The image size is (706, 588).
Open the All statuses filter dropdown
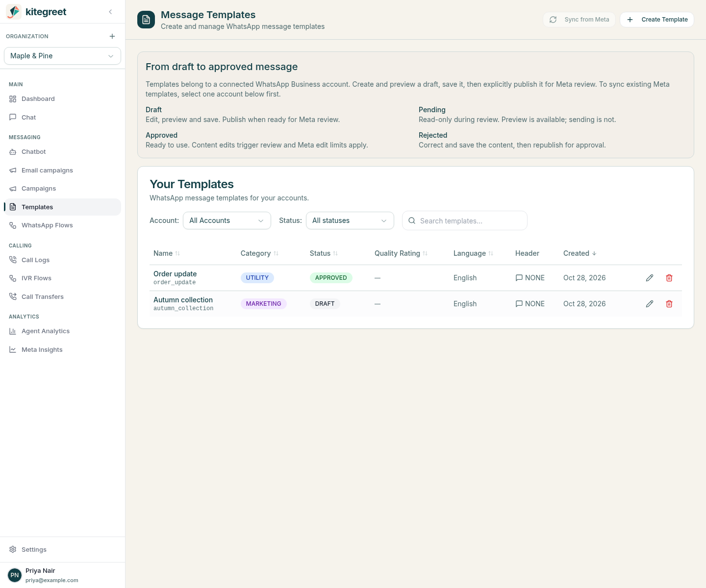tap(350, 220)
